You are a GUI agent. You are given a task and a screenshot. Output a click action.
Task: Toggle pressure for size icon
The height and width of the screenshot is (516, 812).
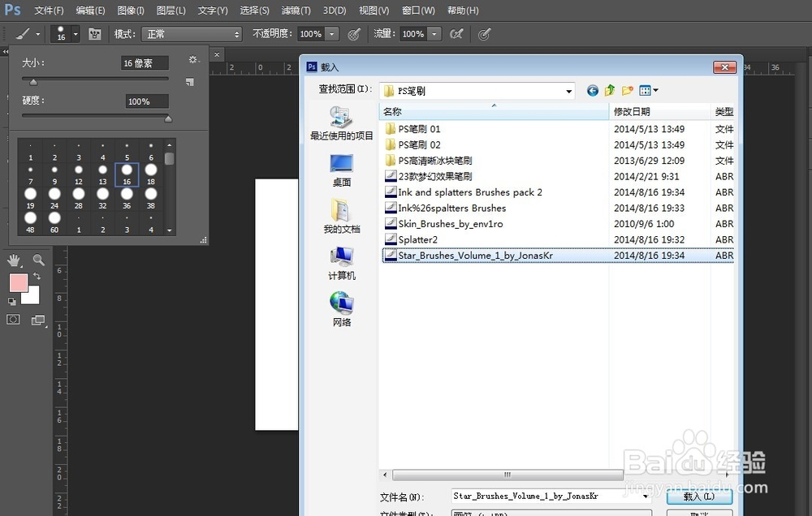click(484, 34)
